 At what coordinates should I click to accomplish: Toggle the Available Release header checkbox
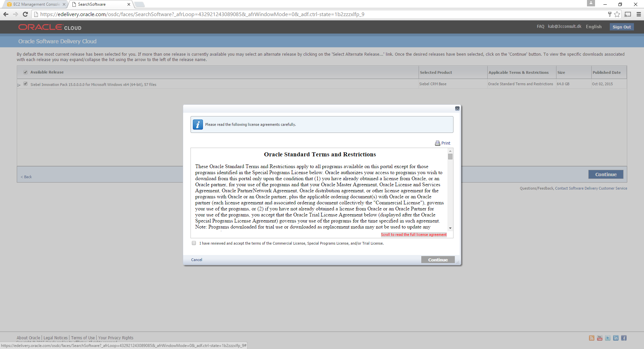tap(25, 72)
